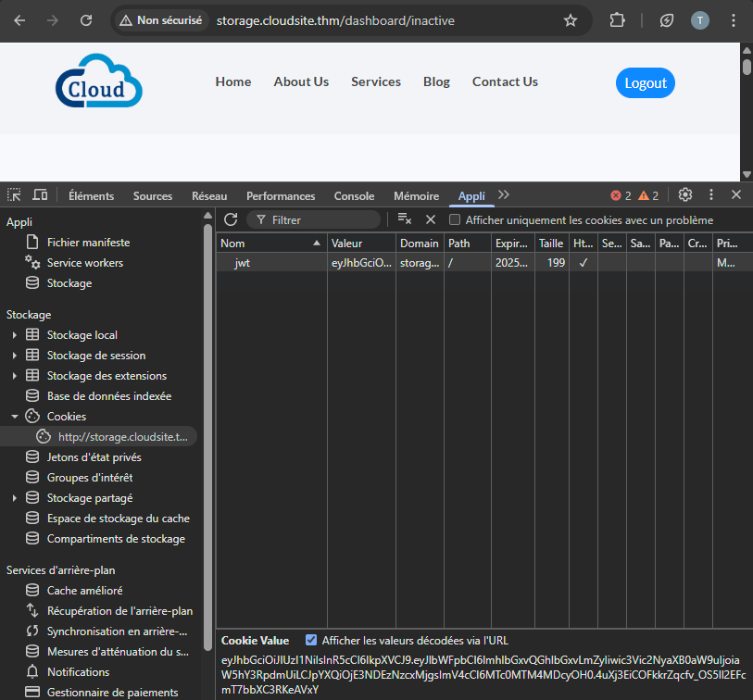Open the Chrome profile avatar
Image resolution: width=753 pixels, height=700 pixels.
click(699, 20)
